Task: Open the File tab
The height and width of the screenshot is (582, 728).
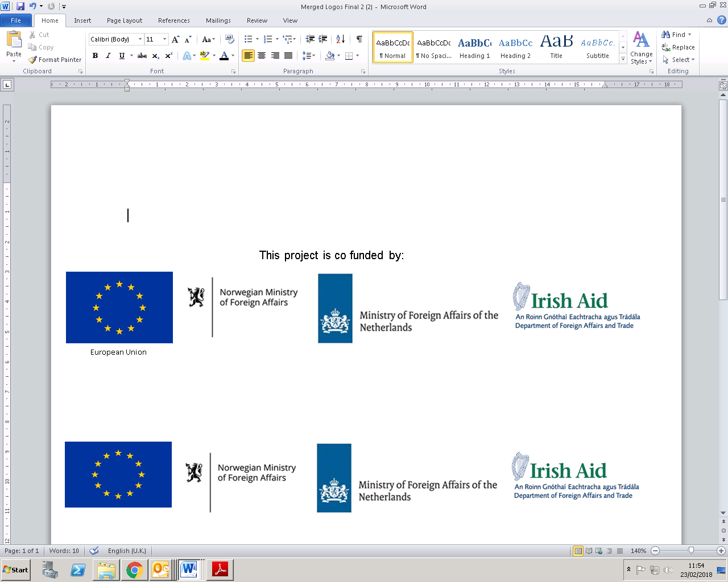Action: point(16,20)
